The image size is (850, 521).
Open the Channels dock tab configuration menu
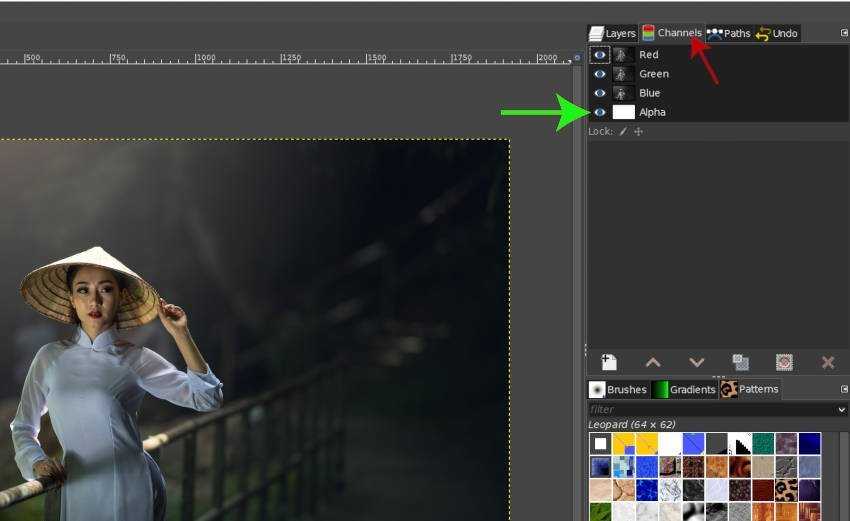coord(844,33)
